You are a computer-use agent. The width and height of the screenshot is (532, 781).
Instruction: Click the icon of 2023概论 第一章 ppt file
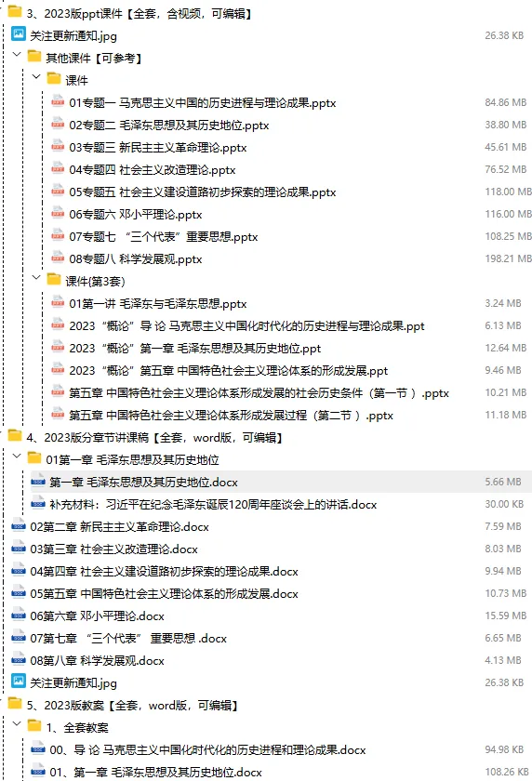click(58, 347)
